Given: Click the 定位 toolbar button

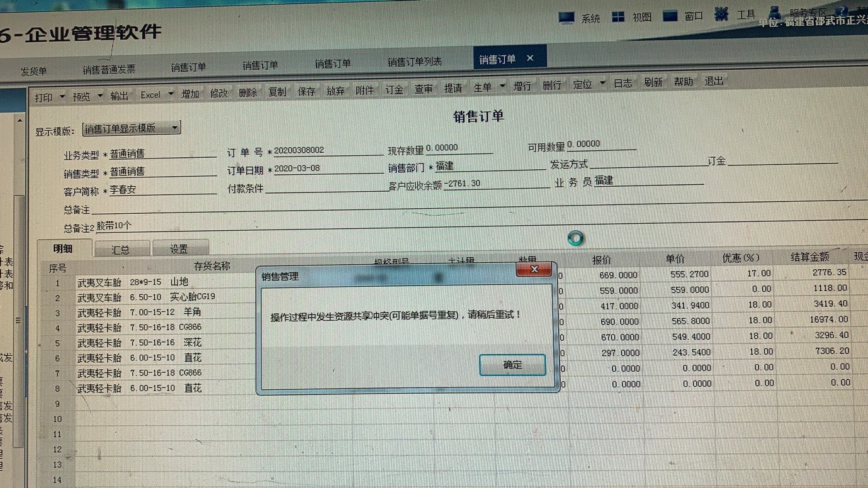Looking at the screenshot, I should (x=583, y=84).
